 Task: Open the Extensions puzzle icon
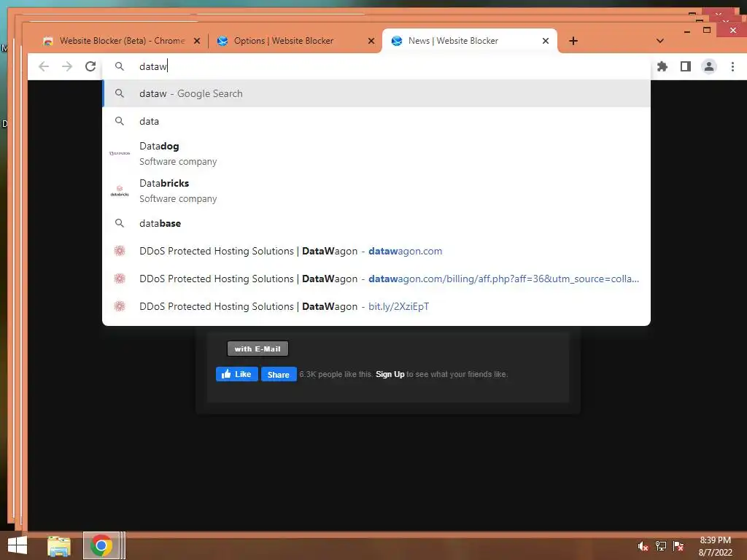click(662, 66)
